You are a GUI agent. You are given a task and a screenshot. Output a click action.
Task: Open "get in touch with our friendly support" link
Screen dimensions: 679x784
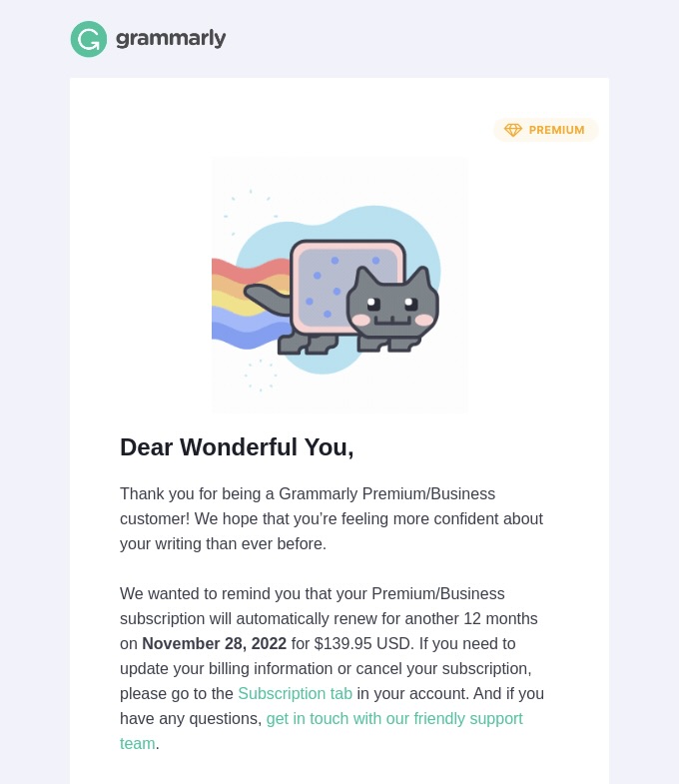[394, 718]
